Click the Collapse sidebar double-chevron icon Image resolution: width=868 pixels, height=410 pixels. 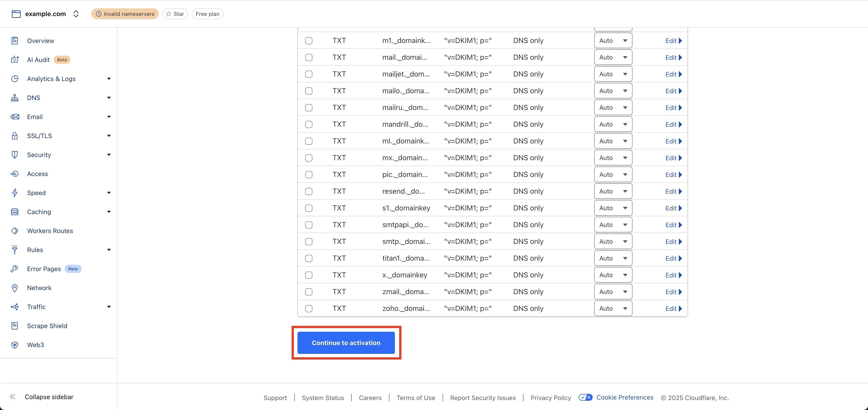tap(12, 397)
